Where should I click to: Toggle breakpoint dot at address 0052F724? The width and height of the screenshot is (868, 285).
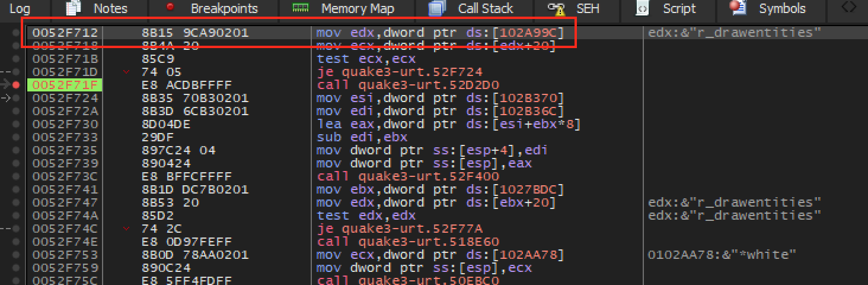(17, 98)
